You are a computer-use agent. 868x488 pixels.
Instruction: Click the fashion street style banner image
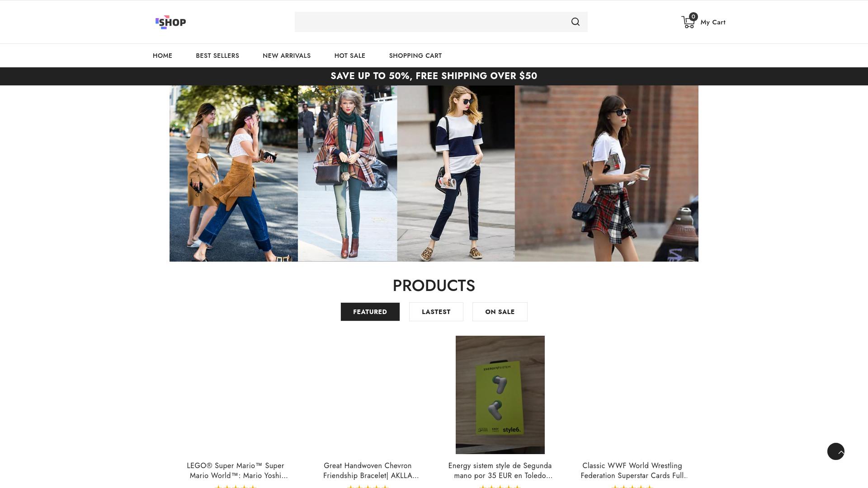(x=434, y=174)
